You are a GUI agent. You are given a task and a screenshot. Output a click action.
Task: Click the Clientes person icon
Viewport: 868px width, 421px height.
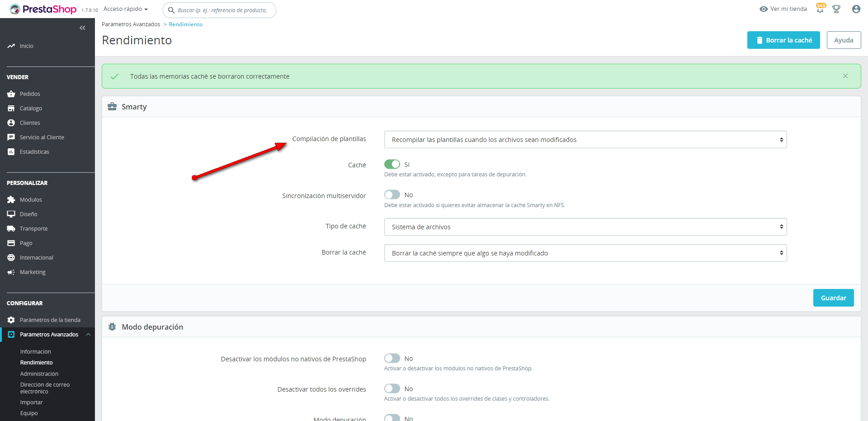point(11,123)
